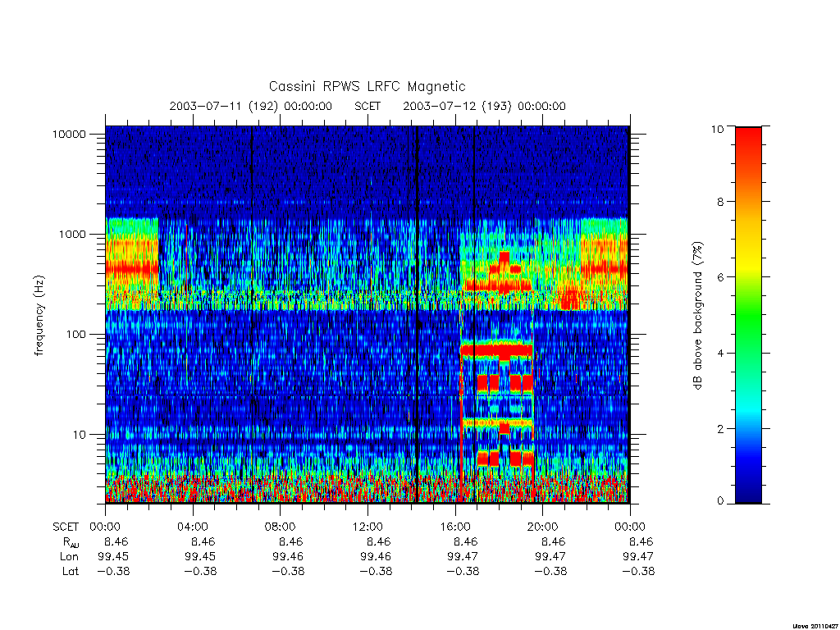Click the "16:00" time tick label
The height and width of the screenshot is (630, 840).
[454, 527]
